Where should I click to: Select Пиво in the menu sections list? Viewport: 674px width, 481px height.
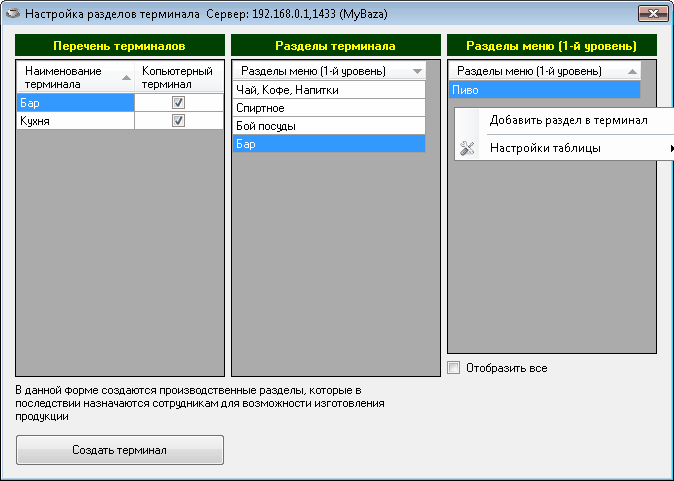(x=545, y=90)
